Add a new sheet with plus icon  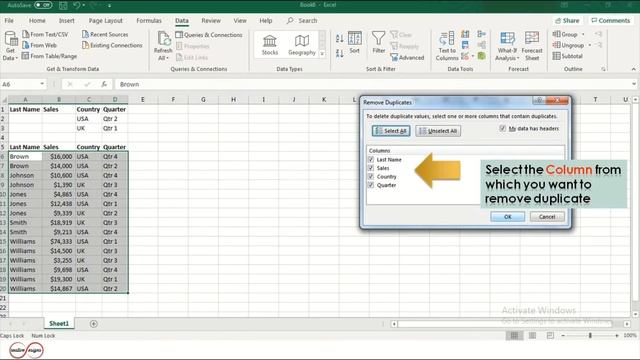(93, 324)
